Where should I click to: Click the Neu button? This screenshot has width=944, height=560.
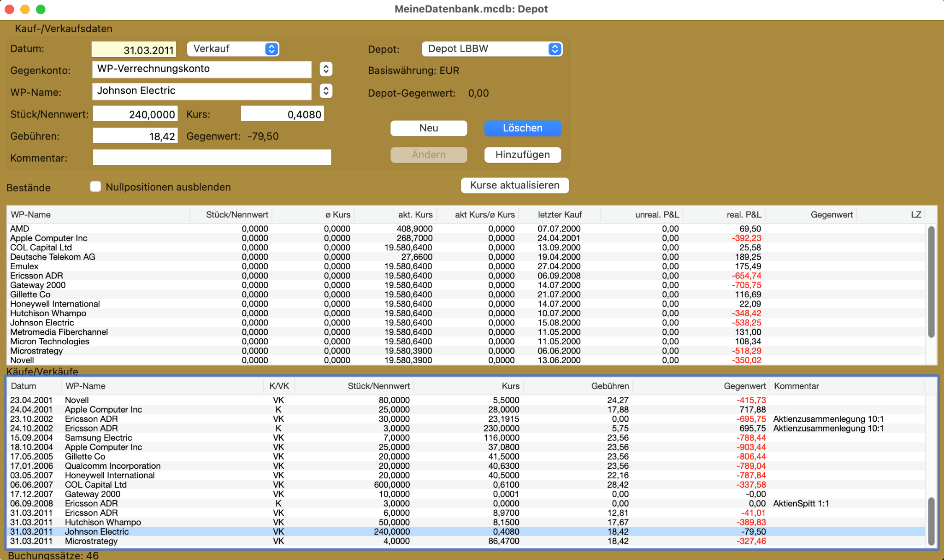pyautogui.click(x=429, y=128)
